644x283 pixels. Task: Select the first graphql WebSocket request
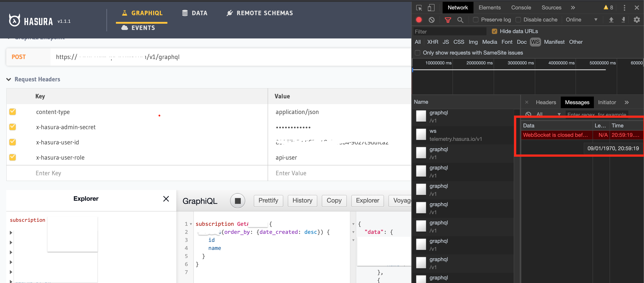pos(463,117)
